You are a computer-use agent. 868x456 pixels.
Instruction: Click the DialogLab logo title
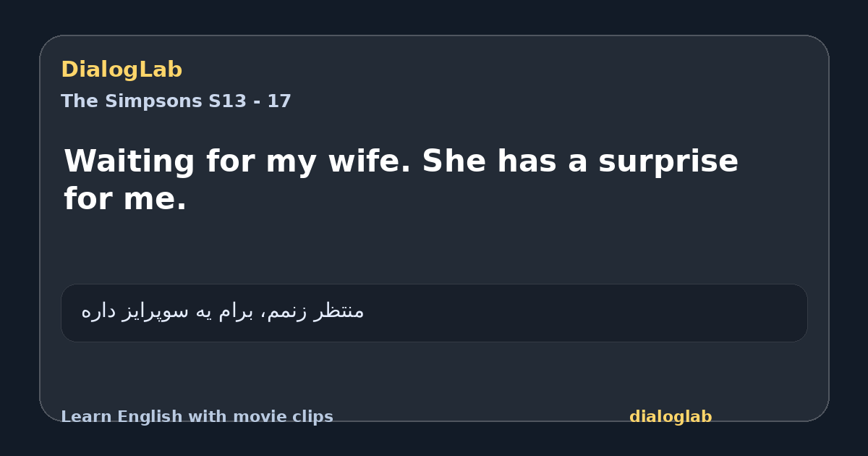122,69
